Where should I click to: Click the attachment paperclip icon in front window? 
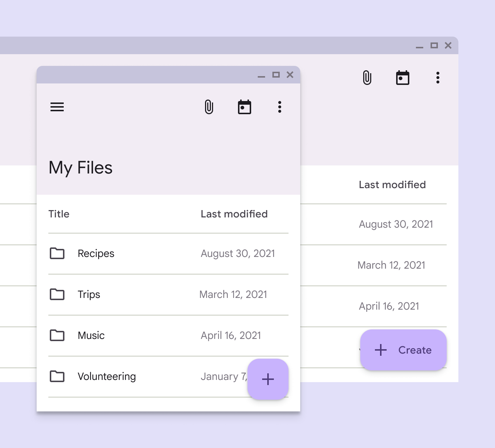pos(209,107)
